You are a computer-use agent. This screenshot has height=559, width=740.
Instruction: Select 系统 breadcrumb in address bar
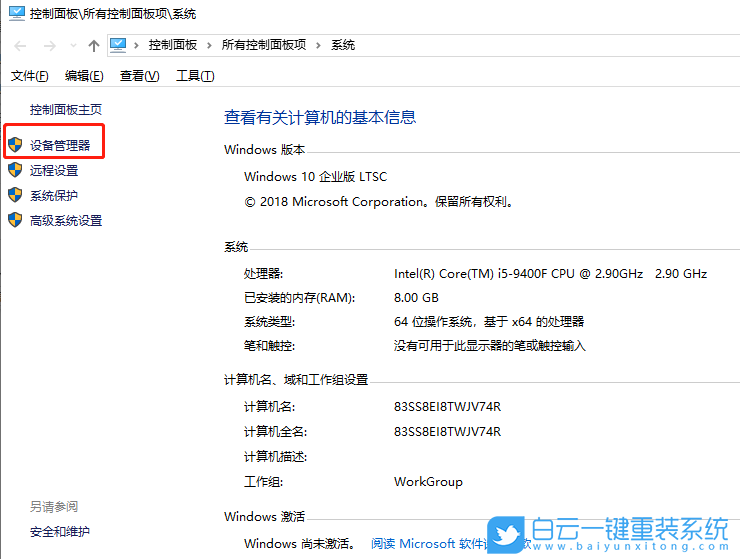[343, 45]
